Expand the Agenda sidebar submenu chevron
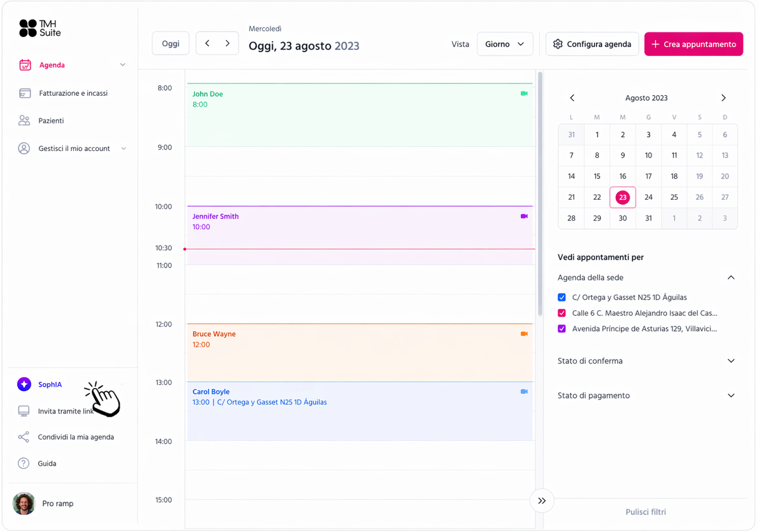Viewport: 758px width, 532px height. [123, 65]
